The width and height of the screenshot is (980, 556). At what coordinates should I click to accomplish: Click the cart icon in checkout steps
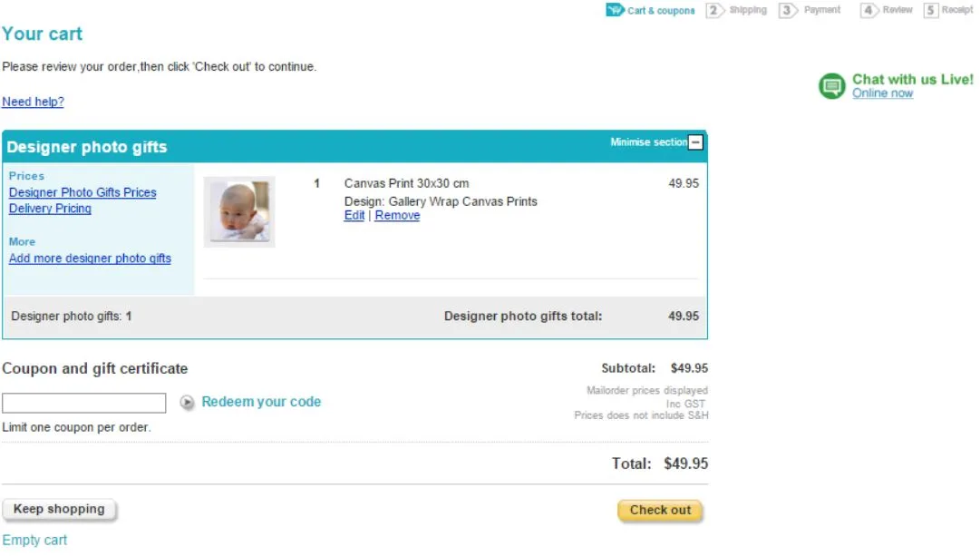coord(615,10)
